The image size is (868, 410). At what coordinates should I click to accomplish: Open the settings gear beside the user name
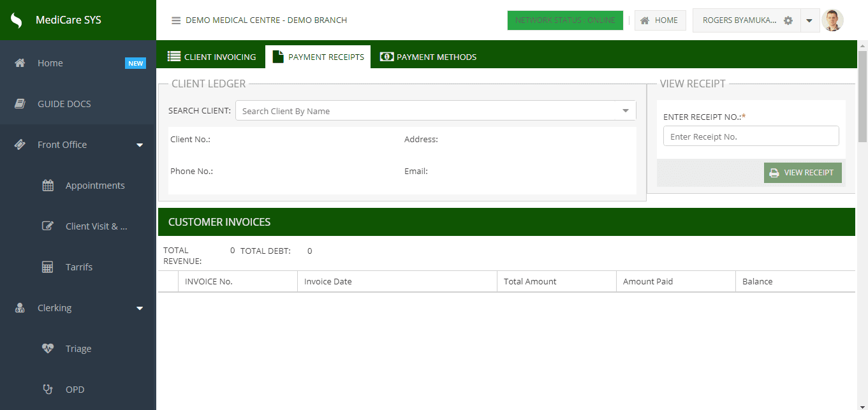click(788, 20)
